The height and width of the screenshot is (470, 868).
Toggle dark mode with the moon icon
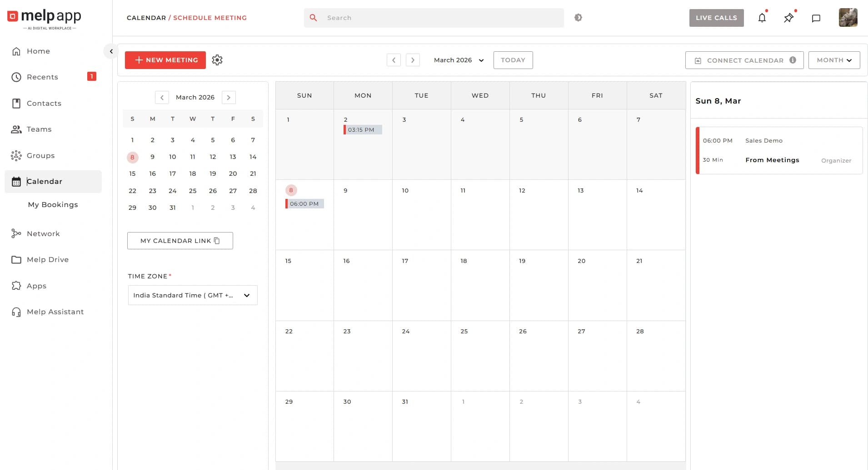click(x=578, y=17)
